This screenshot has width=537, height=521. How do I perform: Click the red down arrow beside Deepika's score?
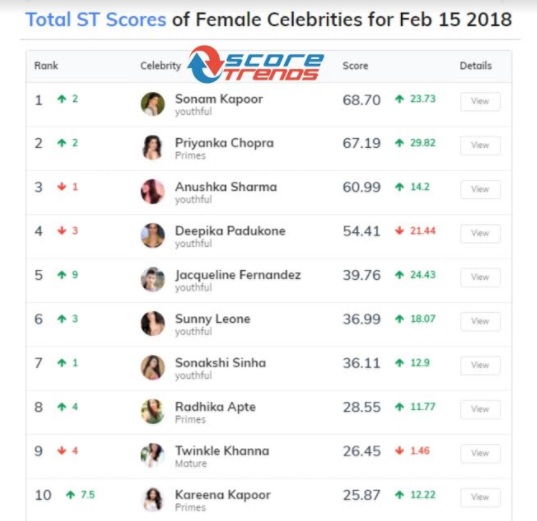pos(399,231)
